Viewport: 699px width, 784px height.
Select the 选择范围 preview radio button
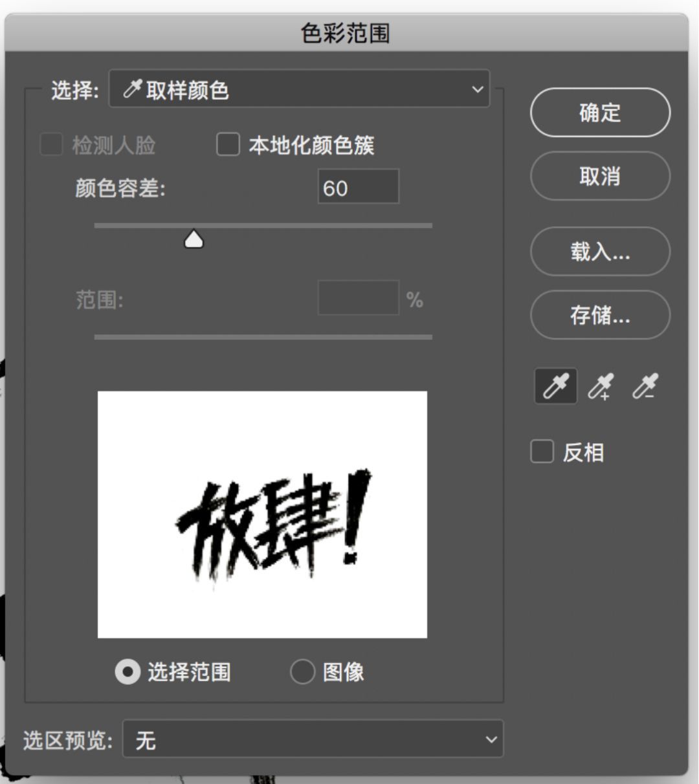[126, 673]
